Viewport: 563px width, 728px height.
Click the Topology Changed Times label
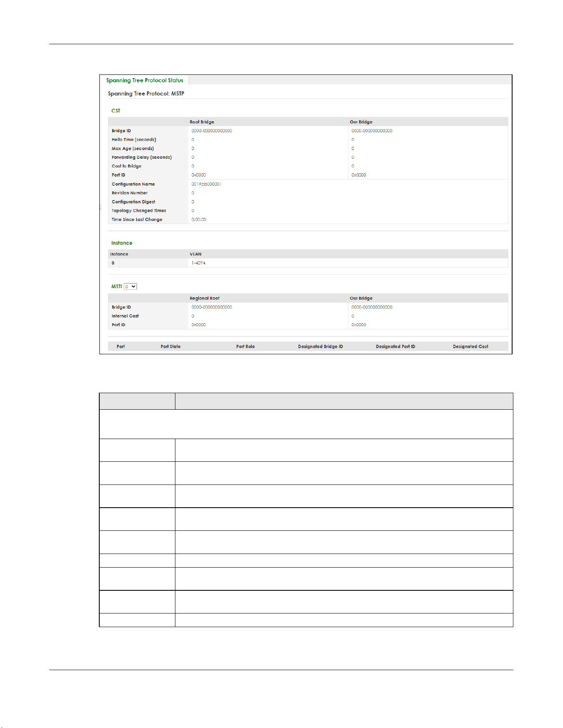coord(139,211)
